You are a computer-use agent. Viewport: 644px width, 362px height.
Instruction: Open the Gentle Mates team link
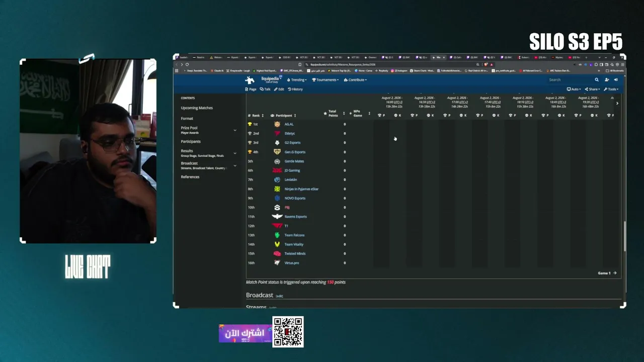tap(294, 161)
